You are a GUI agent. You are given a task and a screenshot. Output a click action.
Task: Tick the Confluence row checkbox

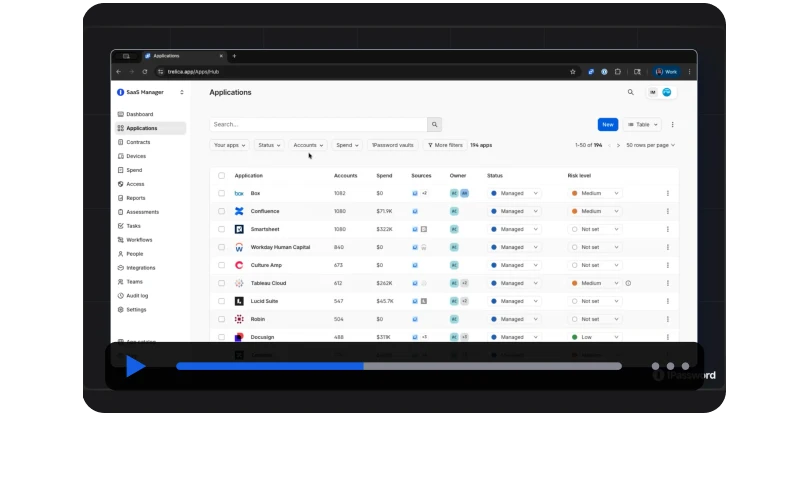(x=222, y=211)
